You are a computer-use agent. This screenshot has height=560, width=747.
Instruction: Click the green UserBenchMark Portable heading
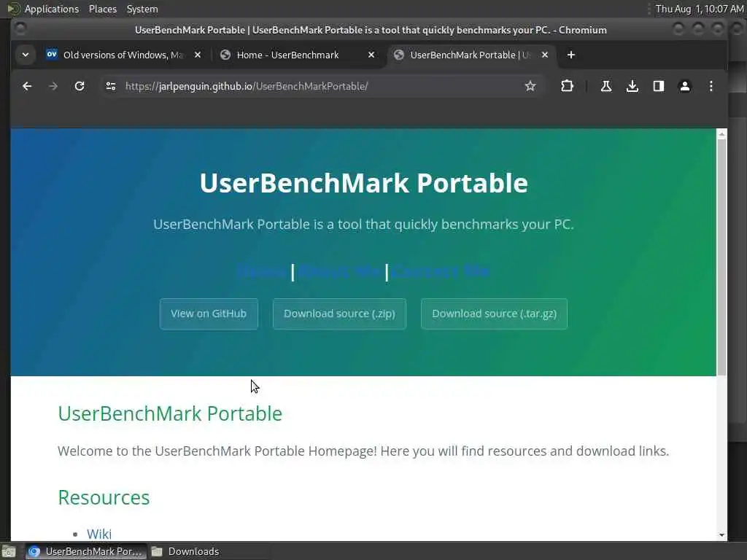tap(170, 414)
